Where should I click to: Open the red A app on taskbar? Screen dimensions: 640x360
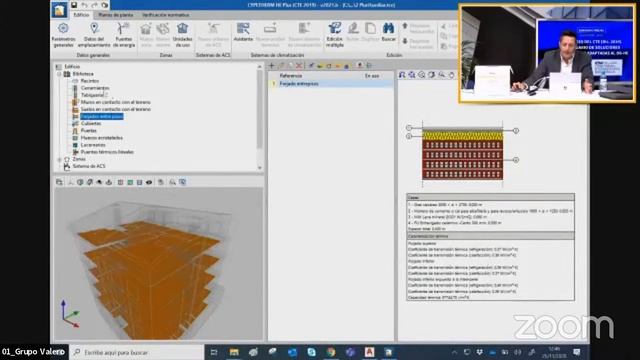click(369, 352)
